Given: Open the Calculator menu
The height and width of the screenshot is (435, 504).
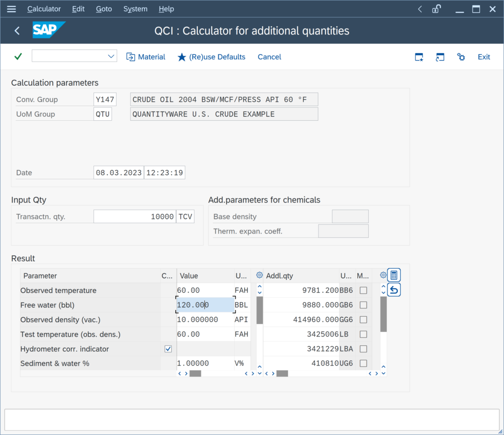Looking at the screenshot, I should coord(44,9).
